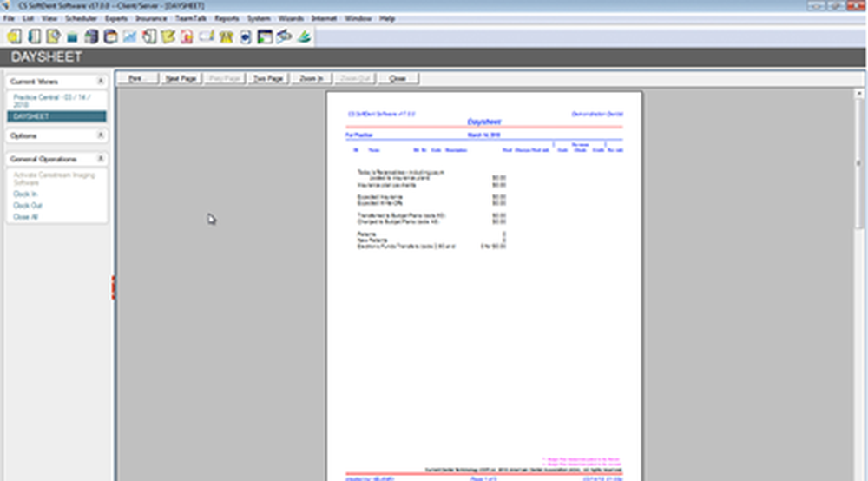
Task: Open the Wizards menu
Action: [x=291, y=18]
